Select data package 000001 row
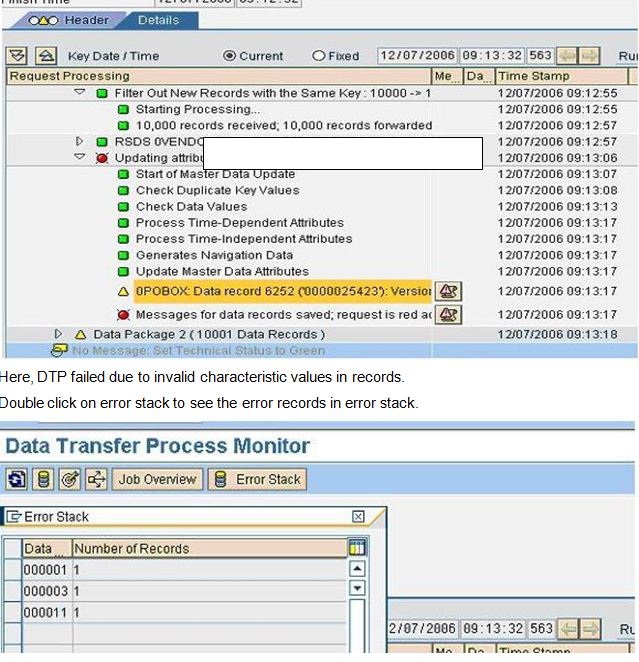The image size is (639, 662). [x=184, y=570]
